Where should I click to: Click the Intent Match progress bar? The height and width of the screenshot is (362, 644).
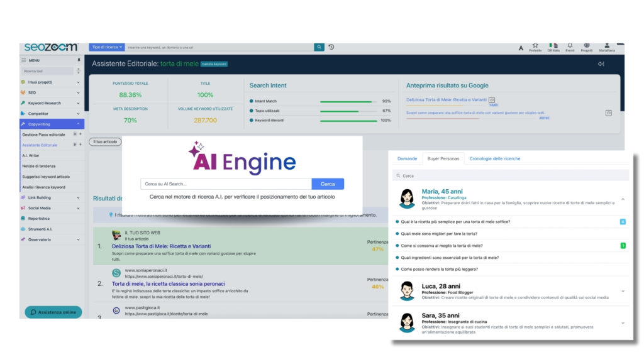point(348,101)
